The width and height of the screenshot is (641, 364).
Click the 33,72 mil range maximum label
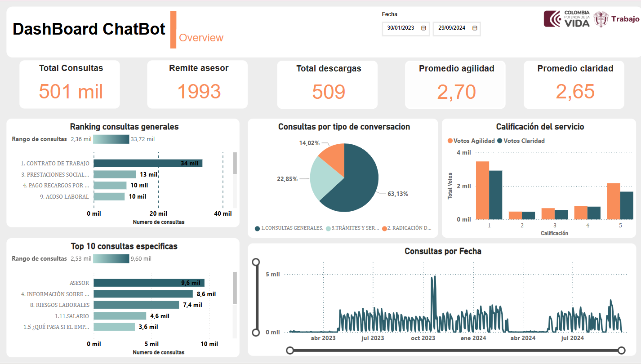point(142,139)
